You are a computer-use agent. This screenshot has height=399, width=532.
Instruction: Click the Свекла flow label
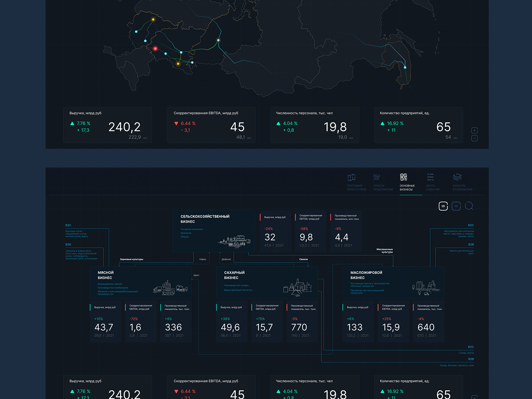tap(303, 259)
